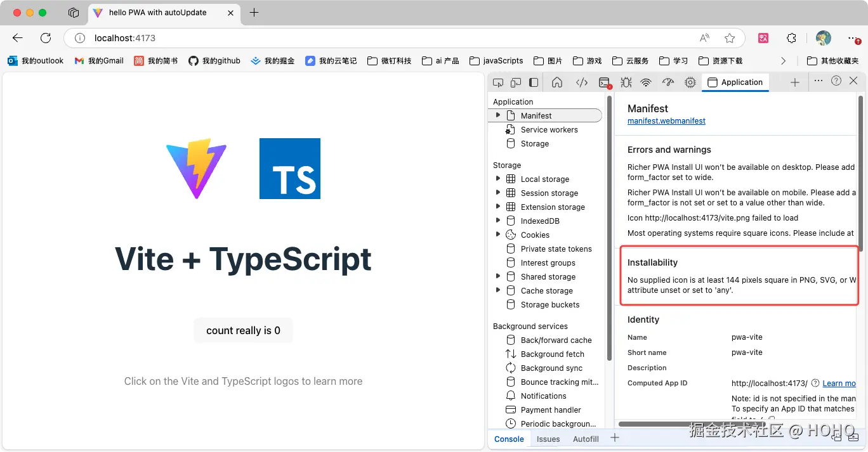Viewport: 868px width, 452px height.
Task: Click the count really is 0 button
Action: coord(243,330)
